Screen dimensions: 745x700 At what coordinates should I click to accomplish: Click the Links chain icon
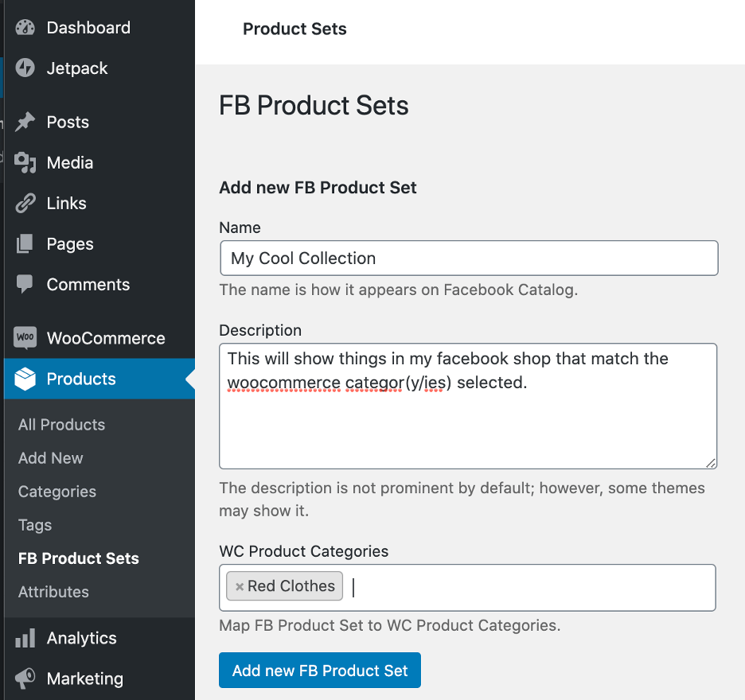click(24, 203)
